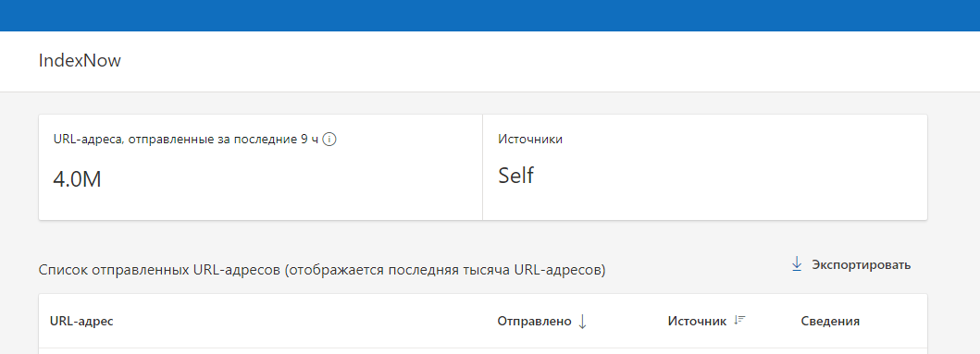The width and height of the screenshot is (980, 354).
Task: Click the Экспортировать button label
Action: coord(862,264)
